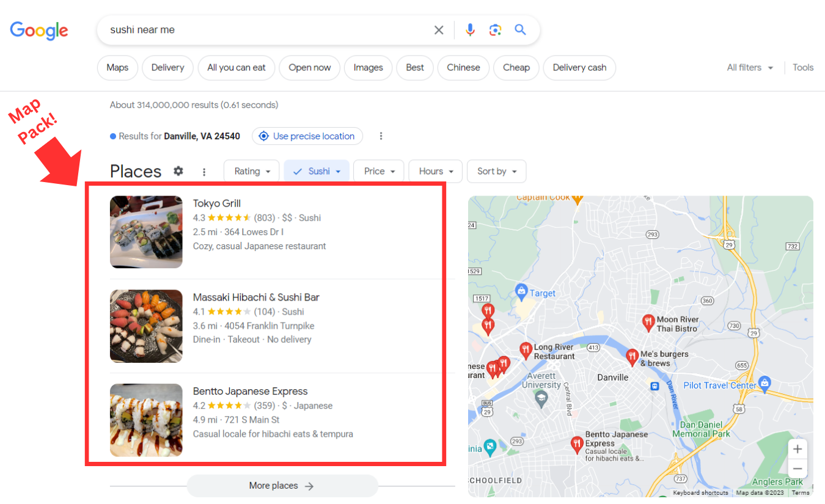Expand the Price filter dropdown
Viewport: 825px width, 504px height.
(x=379, y=172)
